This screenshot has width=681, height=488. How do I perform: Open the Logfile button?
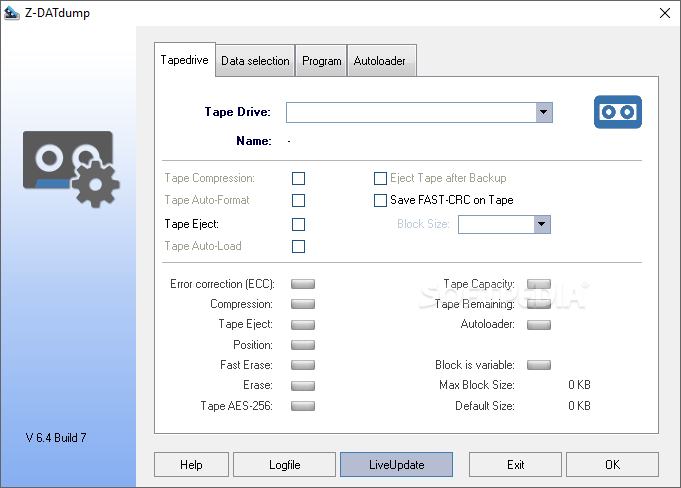(284, 465)
